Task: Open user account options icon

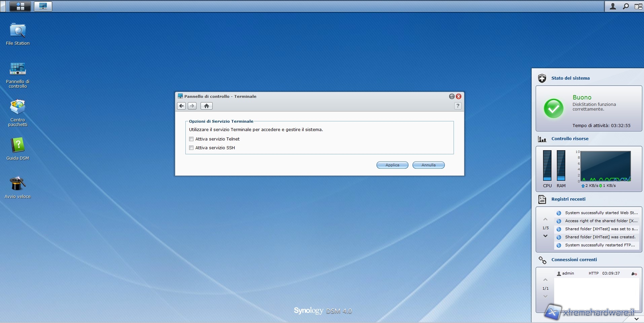Action: click(613, 6)
